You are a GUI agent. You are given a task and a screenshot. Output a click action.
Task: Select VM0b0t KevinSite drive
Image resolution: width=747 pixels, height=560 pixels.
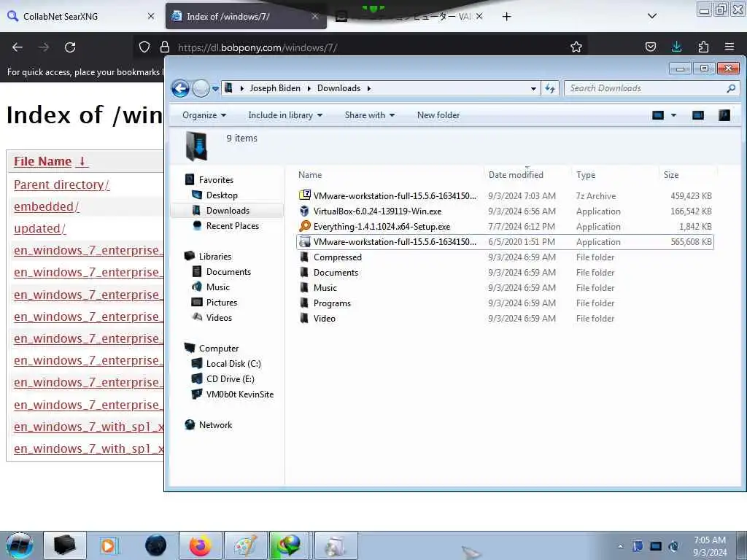pos(239,394)
